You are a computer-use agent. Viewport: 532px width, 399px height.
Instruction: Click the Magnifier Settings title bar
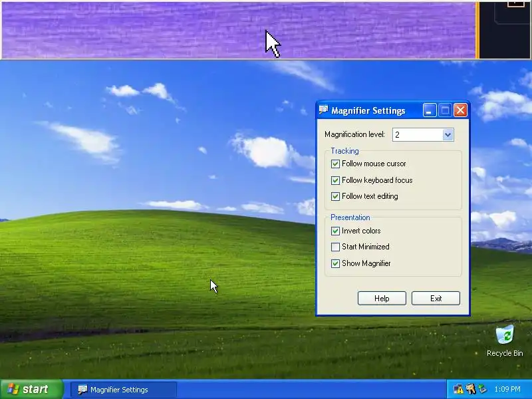click(x=393, y=110)
